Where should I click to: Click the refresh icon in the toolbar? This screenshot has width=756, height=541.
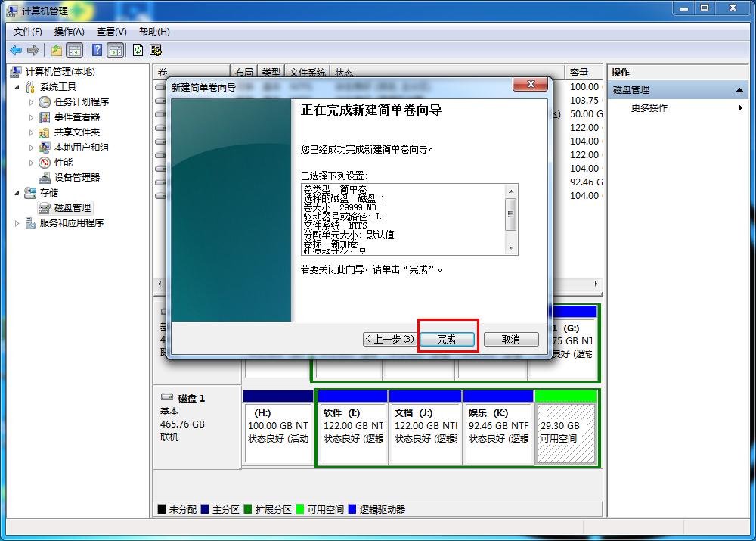point(138,50)
